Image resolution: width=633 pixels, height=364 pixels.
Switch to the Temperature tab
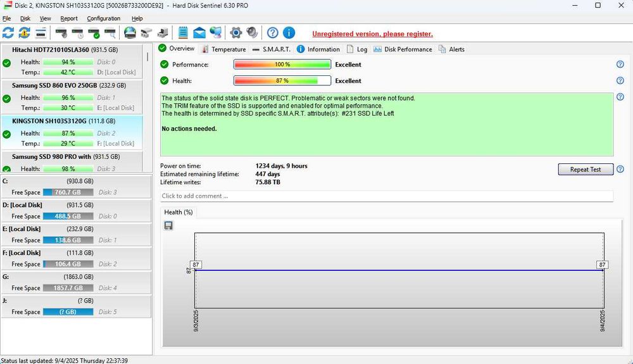223,49
